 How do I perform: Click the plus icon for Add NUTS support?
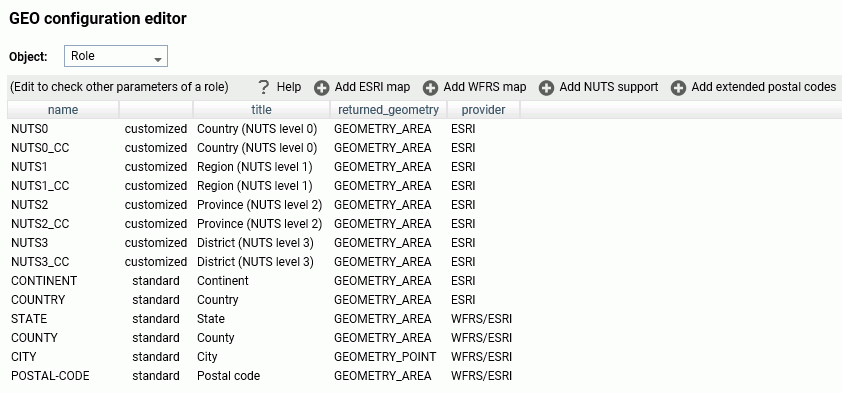pyautogui.click(x=546, y=88)
